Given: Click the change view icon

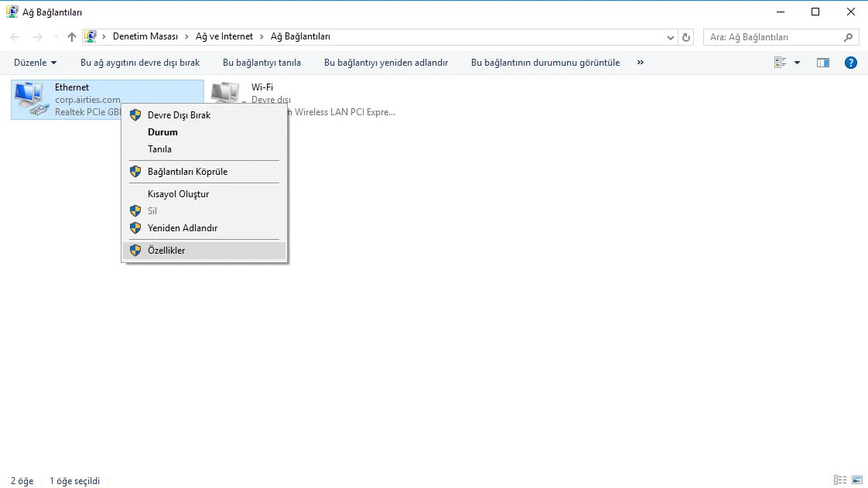Looking at the screenshot, I should point(780,63).
